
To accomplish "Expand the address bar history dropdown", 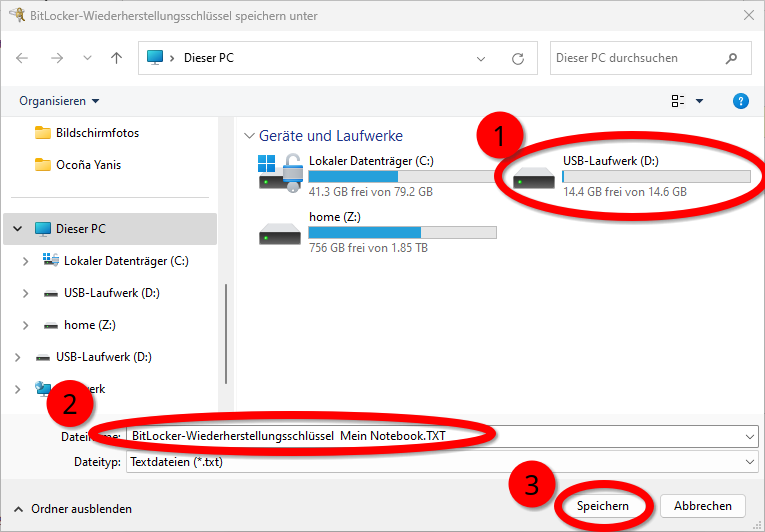I will tap(481, 59).
